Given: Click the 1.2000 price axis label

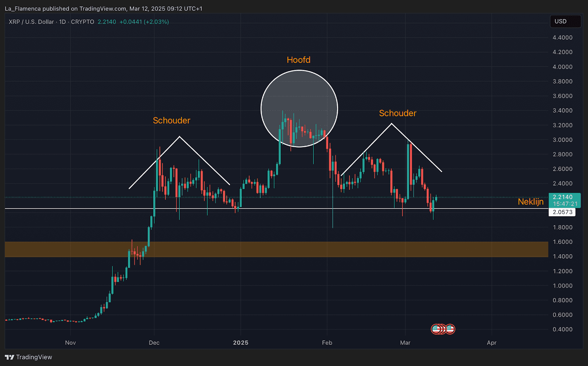Looking at the screenshot, I should coord(563,271).
